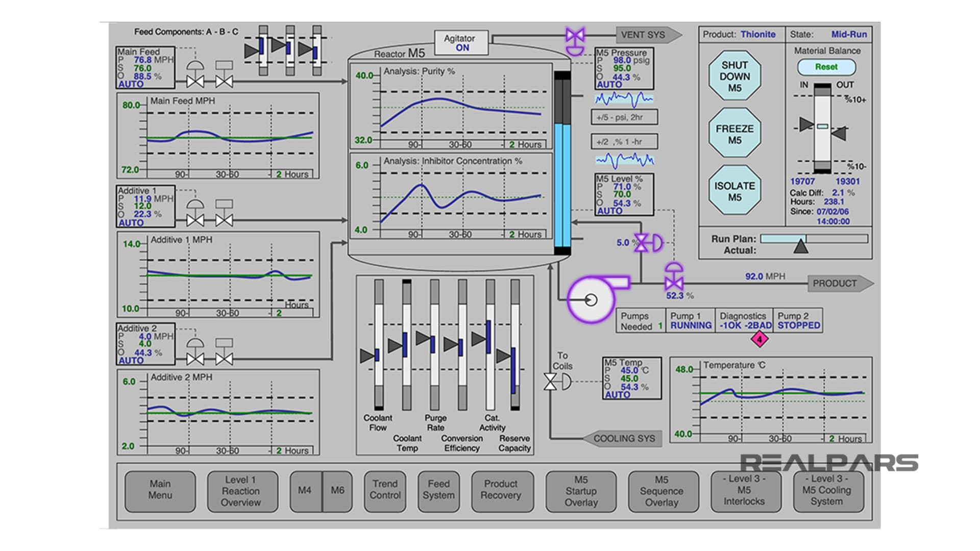Activate the FREEZE M5 command
Viewport: 980px width, 551px height.
(x=736, y=132)
